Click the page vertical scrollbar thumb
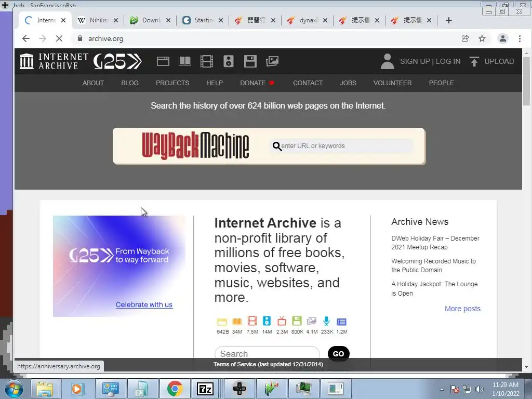The image size is (532, 399). (x=526, y=82)
